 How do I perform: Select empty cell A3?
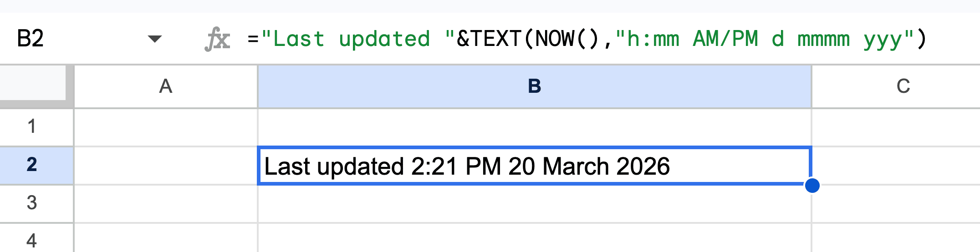pyautogui.click(x=166, y=203)
